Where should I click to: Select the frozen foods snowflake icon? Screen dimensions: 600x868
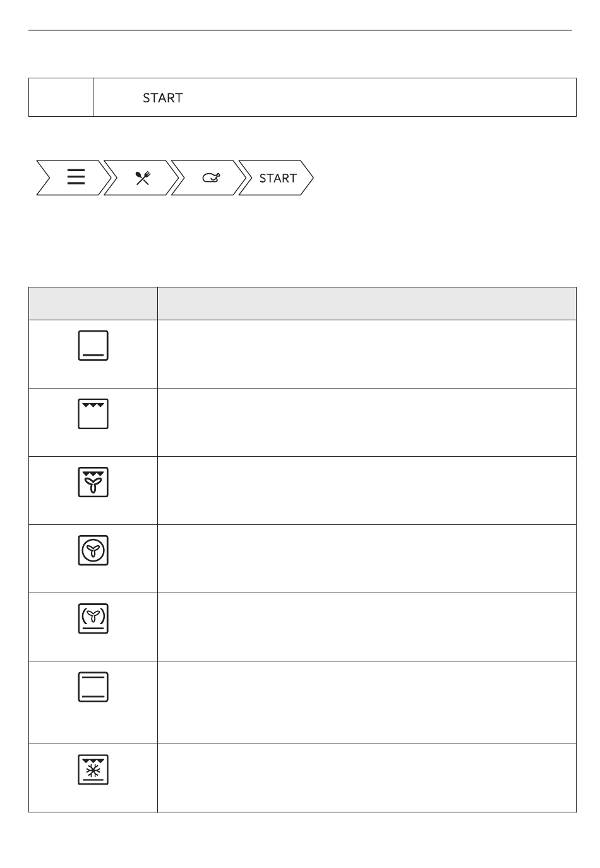coord(93,769)
